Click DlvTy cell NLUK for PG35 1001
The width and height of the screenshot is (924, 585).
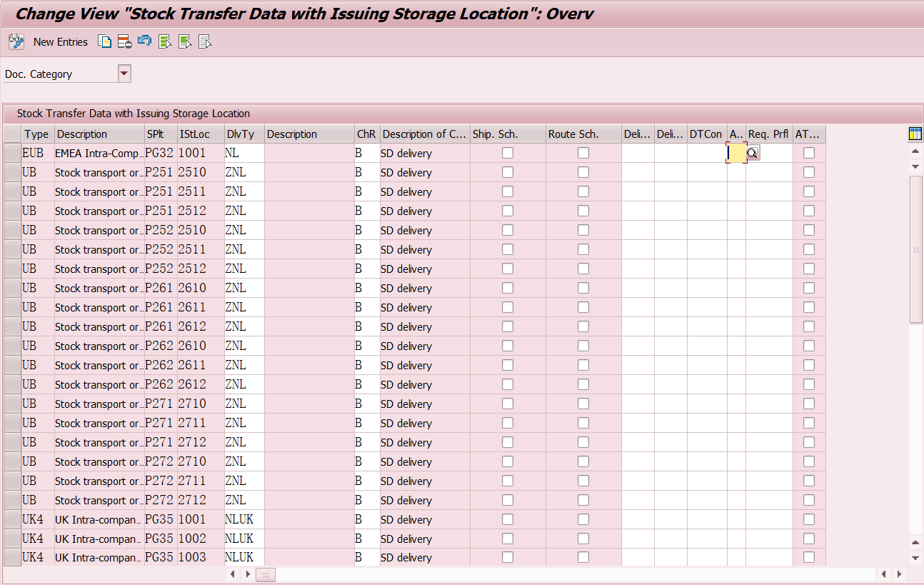(244, 519)
